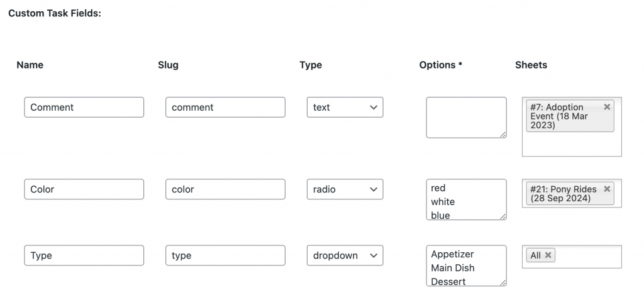Click the empty area in the Comment sheets box
The height and width of the screenshot is (295, 644).
point(572,144)
